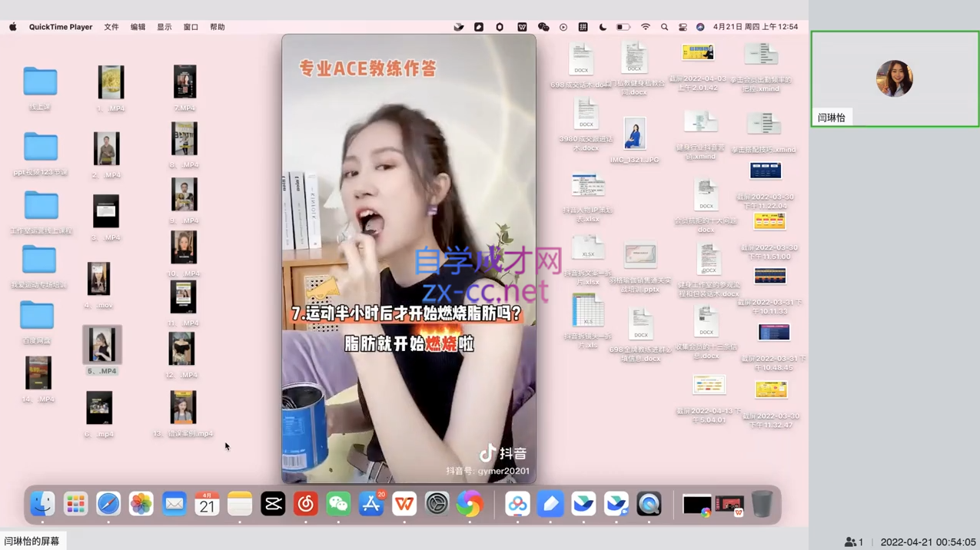Click the menu bar date and time
Image resolution: width=980 pixels, height=550 pixels.
coord(755,27)
